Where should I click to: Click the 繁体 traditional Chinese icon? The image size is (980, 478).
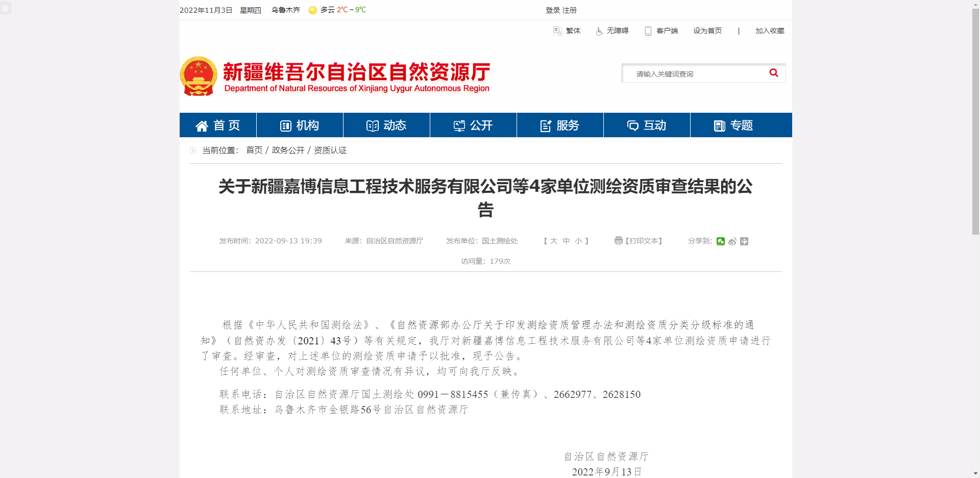(x=557, y=31)
